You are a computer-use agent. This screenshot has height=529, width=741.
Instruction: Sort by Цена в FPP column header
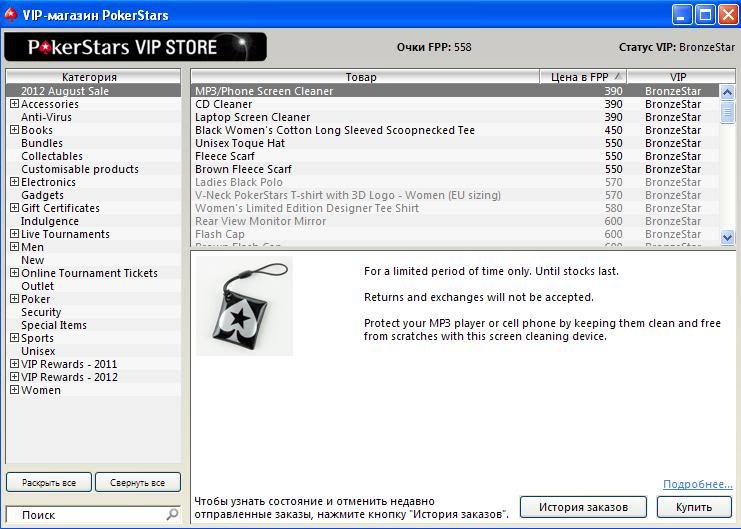[583, 77]
